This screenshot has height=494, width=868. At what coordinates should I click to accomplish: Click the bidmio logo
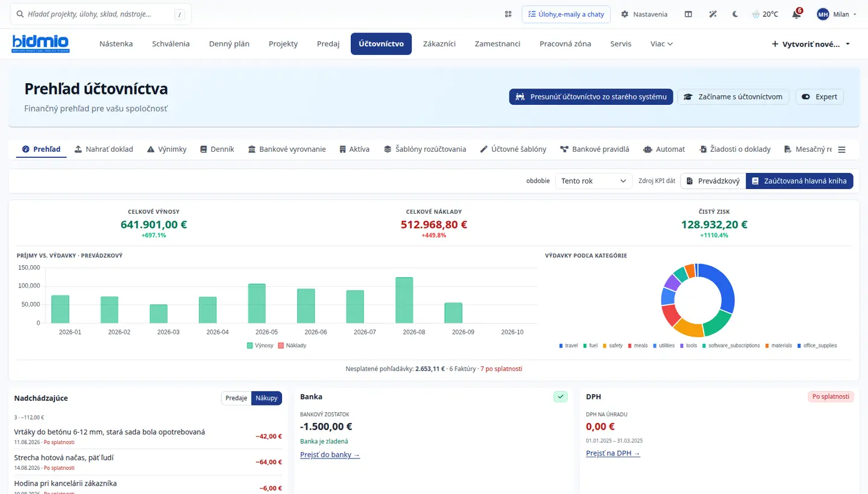[40, 43]
